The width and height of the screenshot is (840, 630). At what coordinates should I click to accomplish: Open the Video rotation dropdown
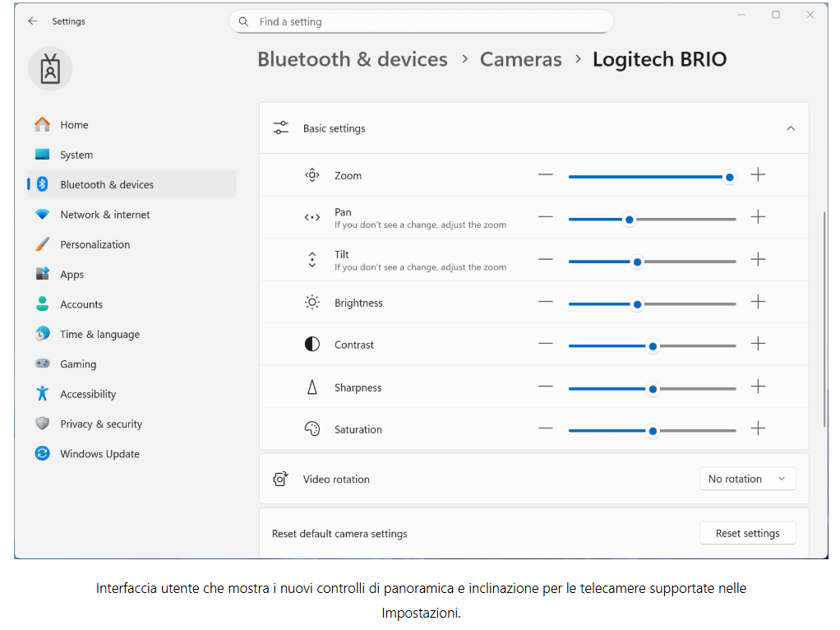[x=747, y=479]
